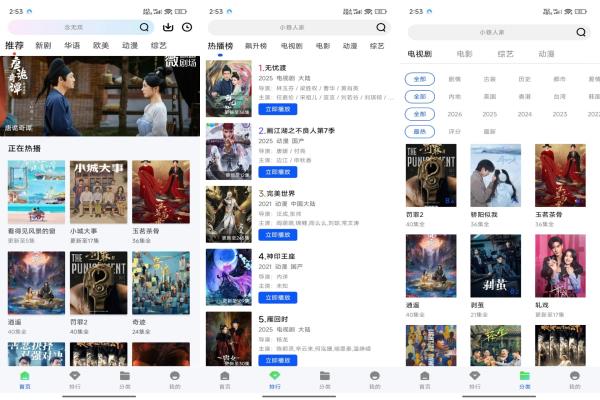Screen dimensions: 600x400
Task: Choose 最新 sort filter
Action: coord(490,131)
